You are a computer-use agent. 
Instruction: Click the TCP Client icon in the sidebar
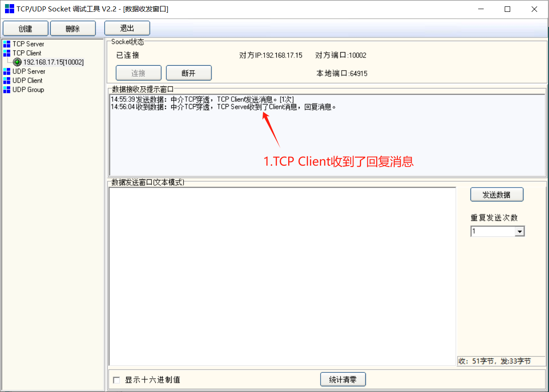[6, 53]
